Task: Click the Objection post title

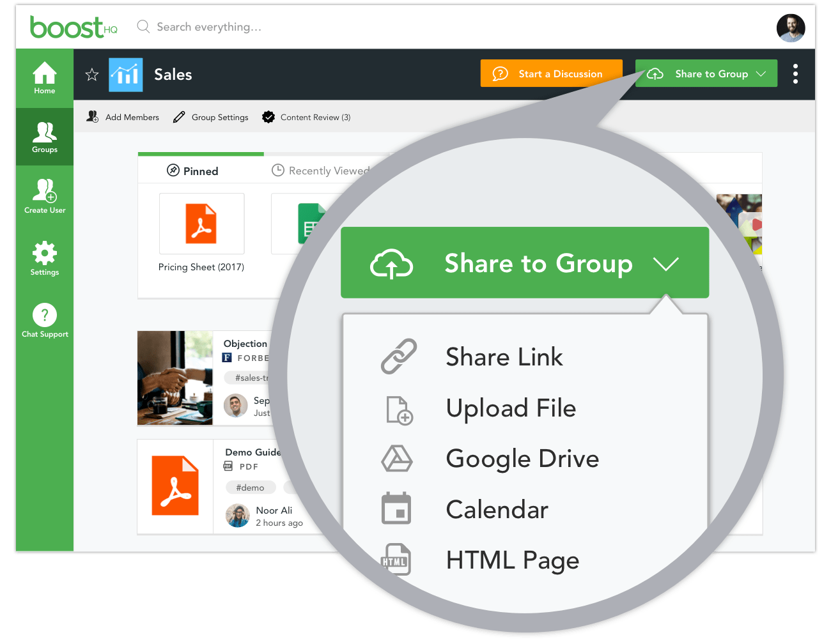Action: [x=245, y=344]
